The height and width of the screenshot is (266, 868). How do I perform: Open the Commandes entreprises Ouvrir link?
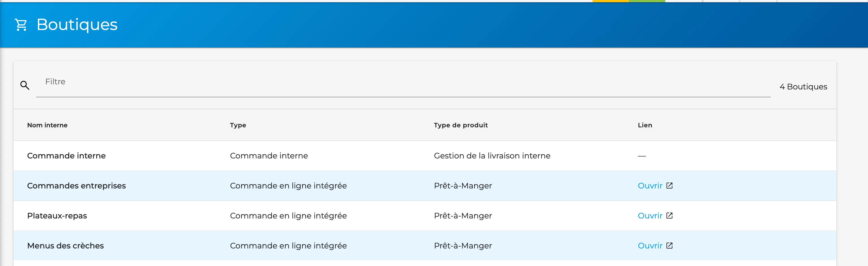[x=650, y=186]
